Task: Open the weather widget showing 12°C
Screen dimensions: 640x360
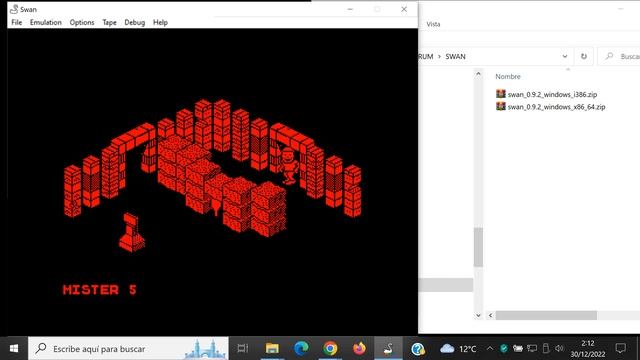Action: point(458,349)
